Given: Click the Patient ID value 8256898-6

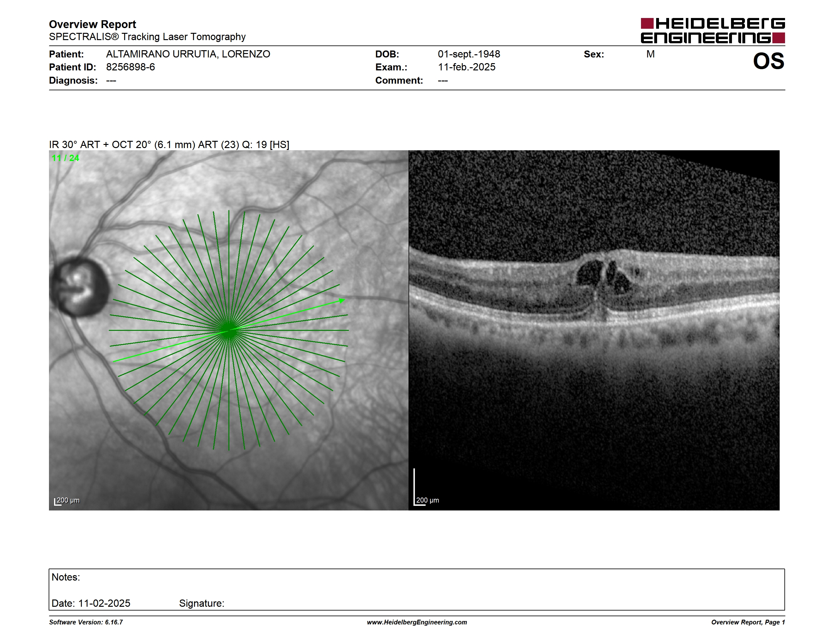Looking at the screenshot, I should coord(130,67).
